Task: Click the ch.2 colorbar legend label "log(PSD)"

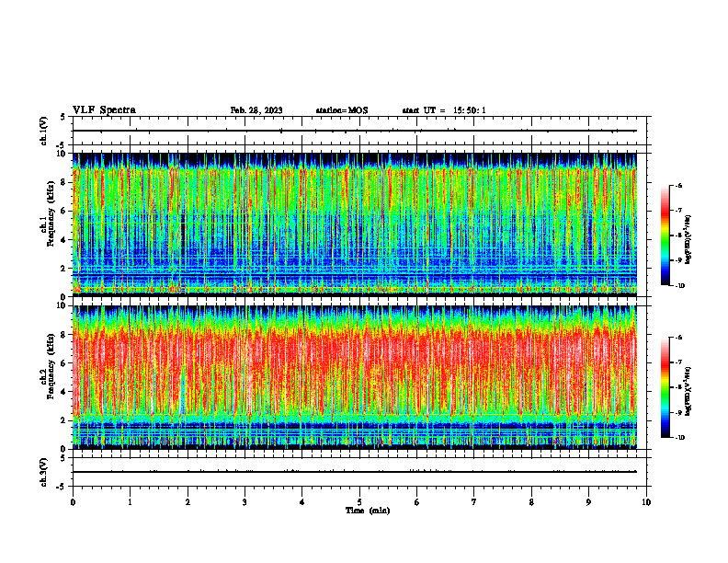Action: click(688, 390)
